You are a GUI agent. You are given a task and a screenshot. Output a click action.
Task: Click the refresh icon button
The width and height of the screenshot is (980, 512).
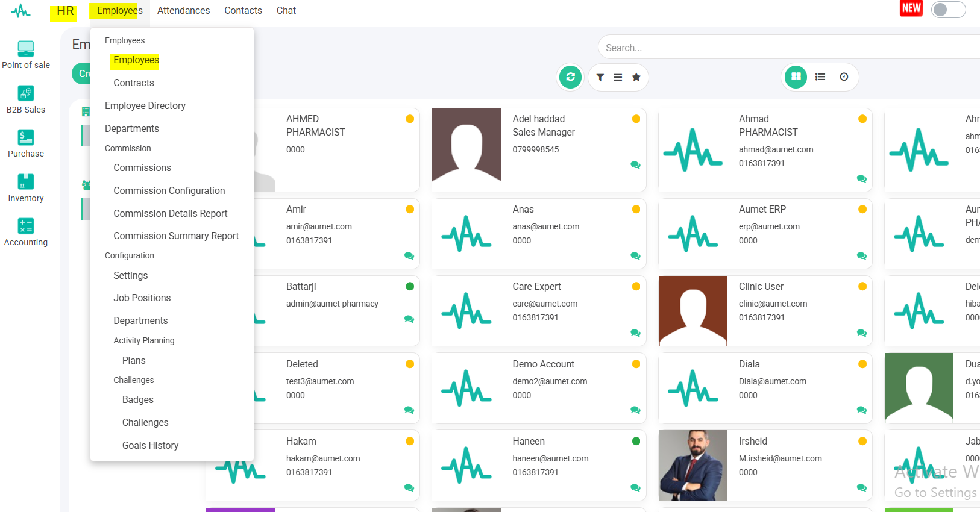(570, 77)
